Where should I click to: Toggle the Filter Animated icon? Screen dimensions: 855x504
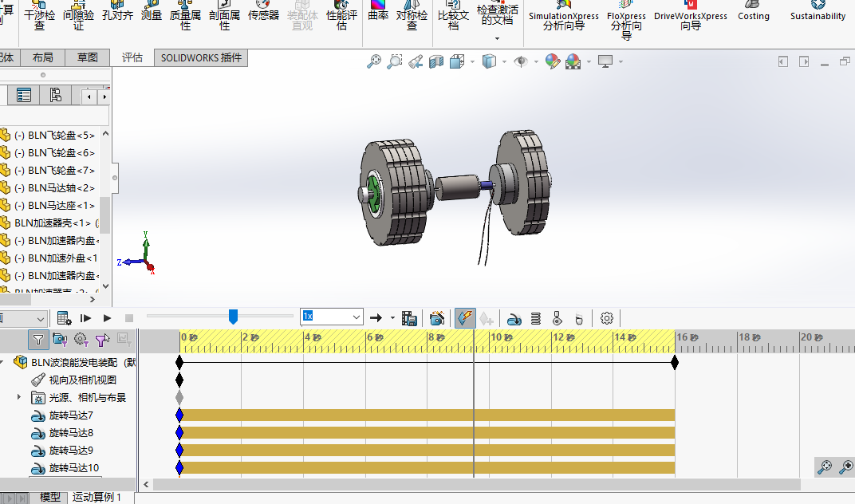60,340
